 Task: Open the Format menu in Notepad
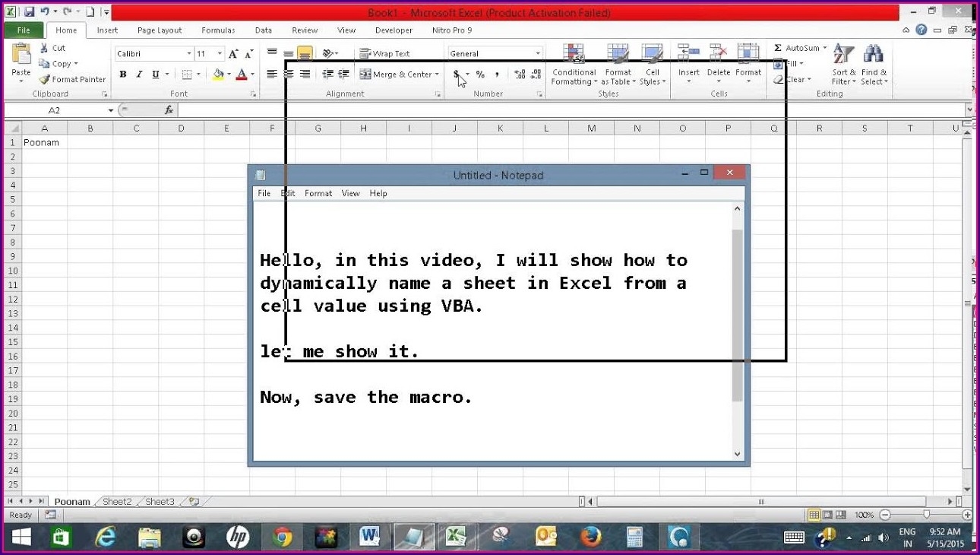tap(318, 193)
